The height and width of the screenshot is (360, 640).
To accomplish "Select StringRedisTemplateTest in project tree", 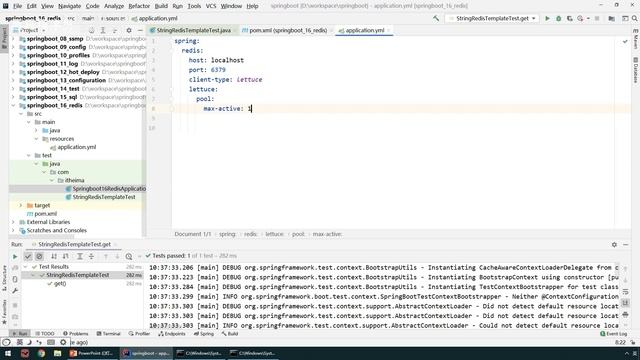I will [x=104, y=197].
